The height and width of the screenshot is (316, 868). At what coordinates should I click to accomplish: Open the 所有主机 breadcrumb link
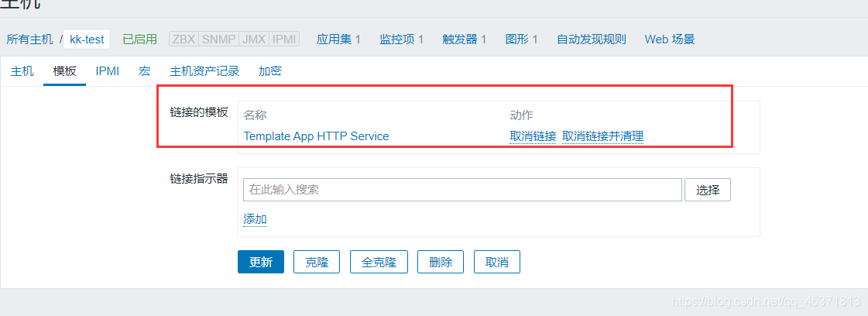tap(30, 39)
